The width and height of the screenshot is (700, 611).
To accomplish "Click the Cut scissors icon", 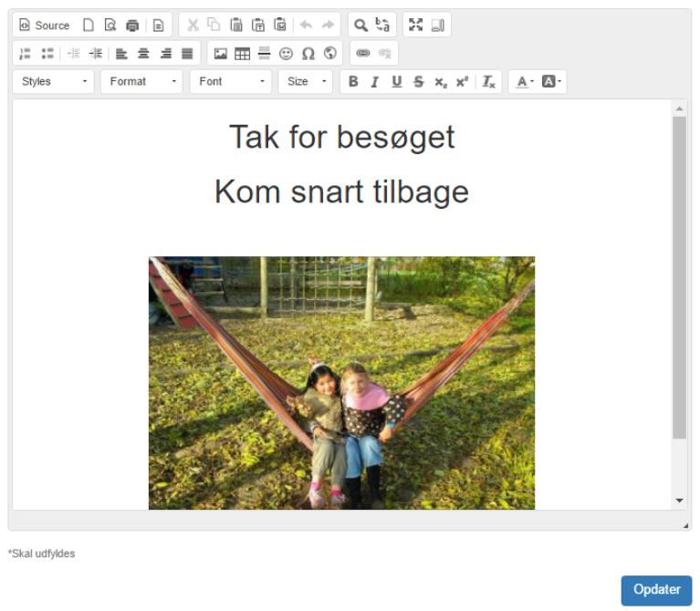I will coord(193,25).
